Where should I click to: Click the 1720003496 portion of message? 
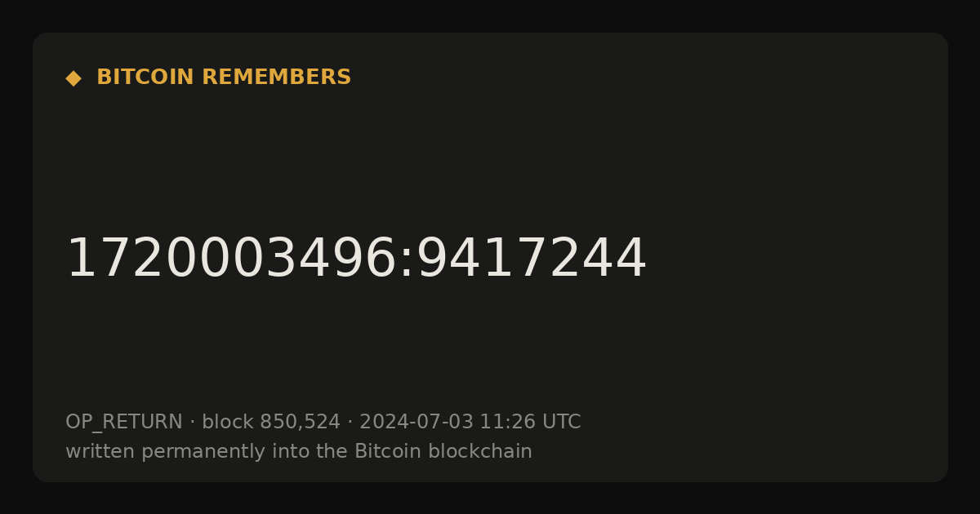231,259
